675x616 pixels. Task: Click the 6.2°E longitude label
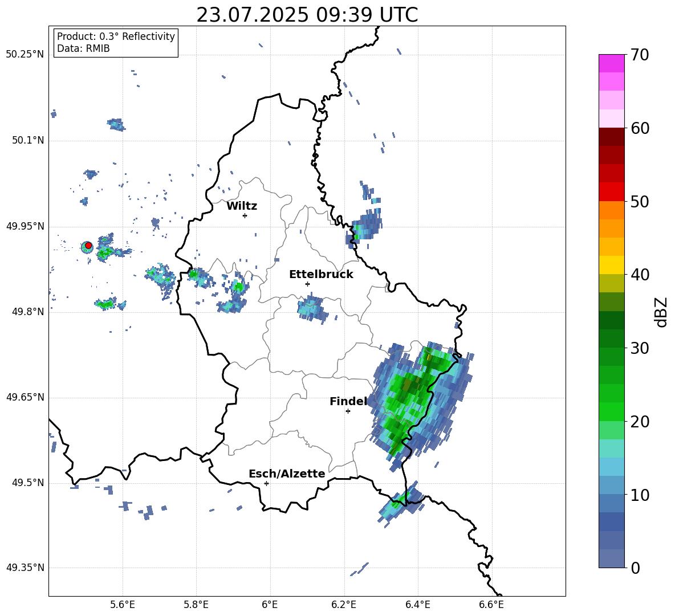click(344, 605)
